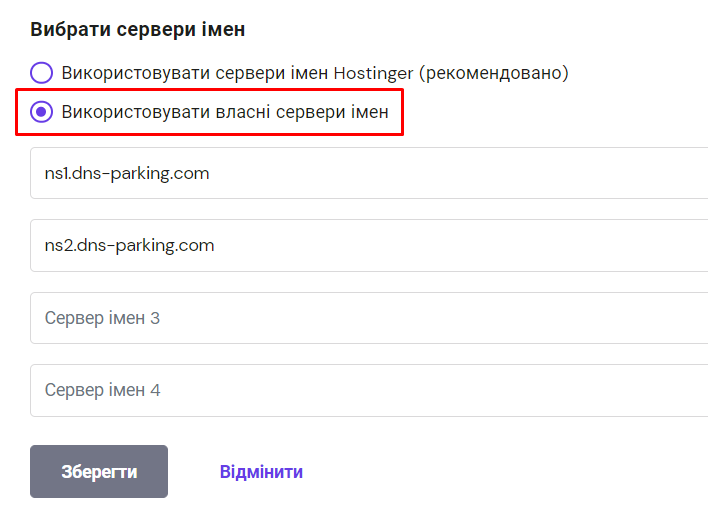Click the 'Сервер імен 3' input
Image resolution: width=708 pixels, height=515 pixels.
tap(368, 318)
